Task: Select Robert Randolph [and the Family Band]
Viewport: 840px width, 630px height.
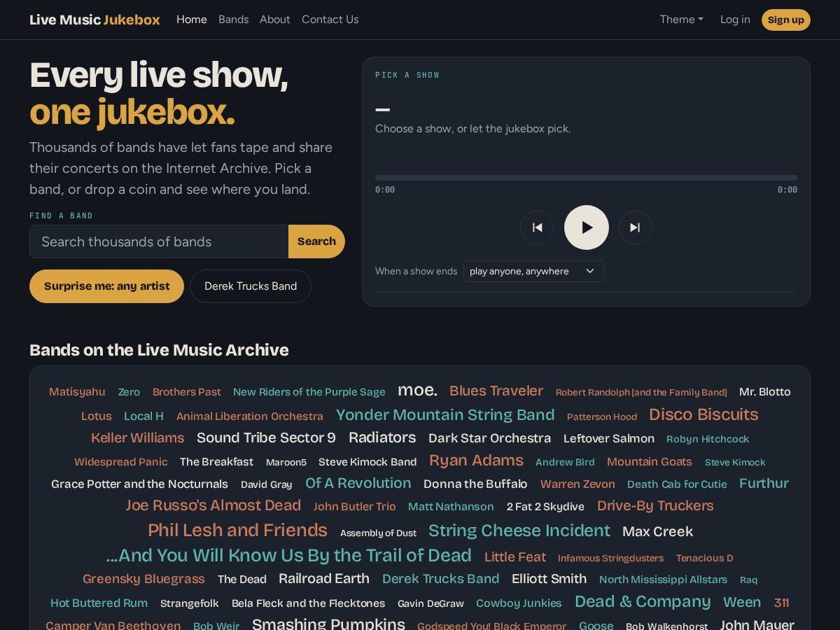Action: 641,392
